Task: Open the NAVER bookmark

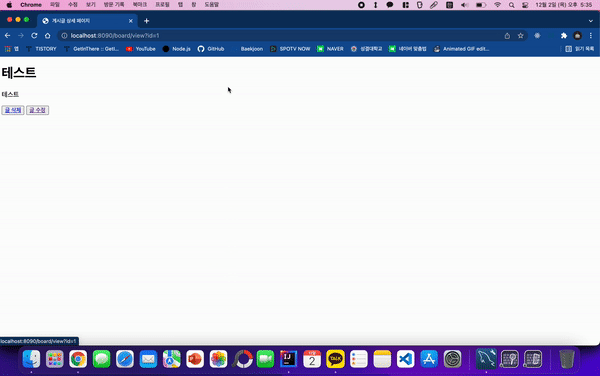Action: pyautogui.click(x=330, y=49)
